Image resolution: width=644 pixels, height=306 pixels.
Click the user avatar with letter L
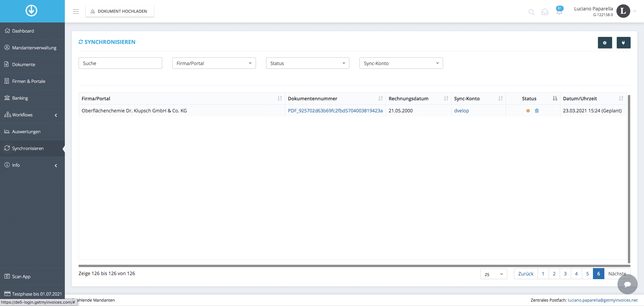623,11
